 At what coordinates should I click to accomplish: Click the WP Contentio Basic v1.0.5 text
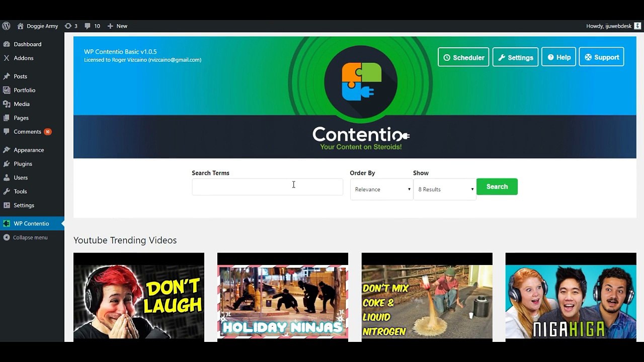tap(120, 52)
